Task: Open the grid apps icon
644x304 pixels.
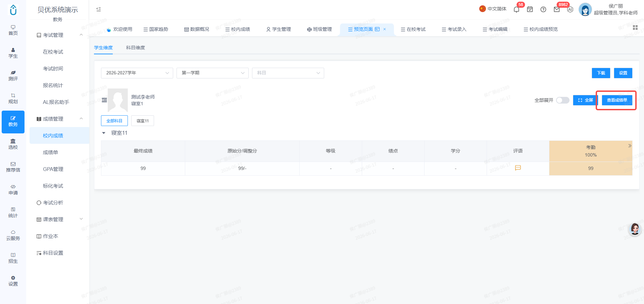Action: pos(635,27)
